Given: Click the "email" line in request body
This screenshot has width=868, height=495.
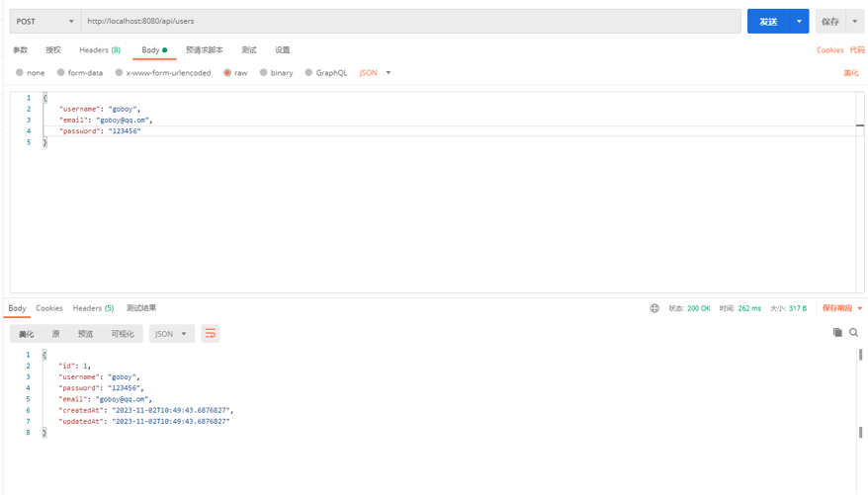Looking at the screenshot, I should [106, 120].
